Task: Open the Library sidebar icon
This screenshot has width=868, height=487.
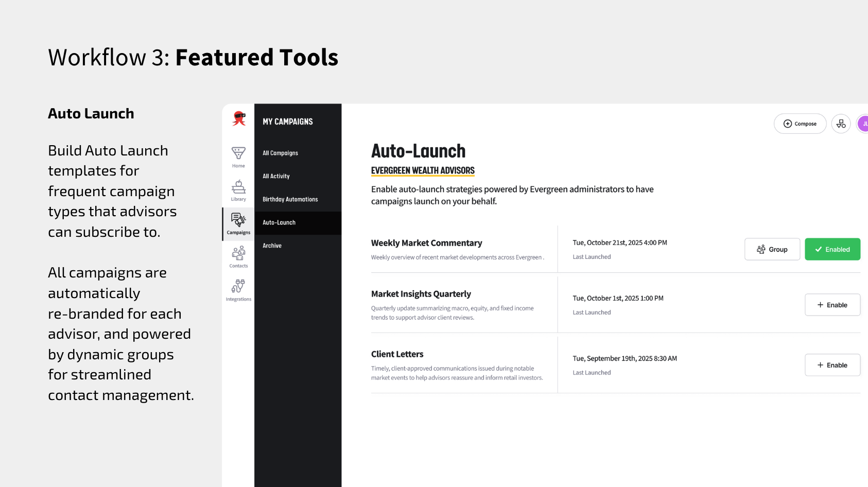Action: tap(238, 190)
